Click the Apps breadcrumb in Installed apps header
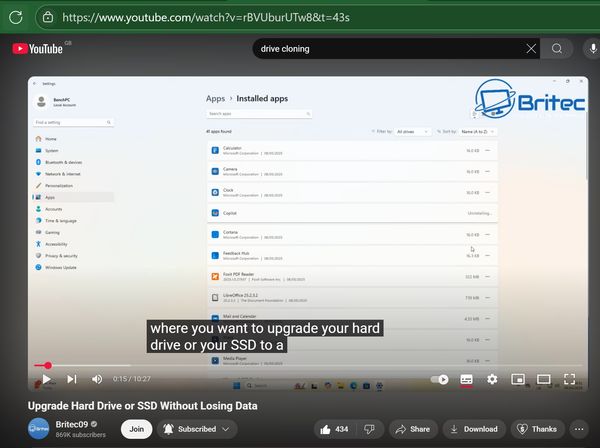600x448 pixels. click(215, 99)
